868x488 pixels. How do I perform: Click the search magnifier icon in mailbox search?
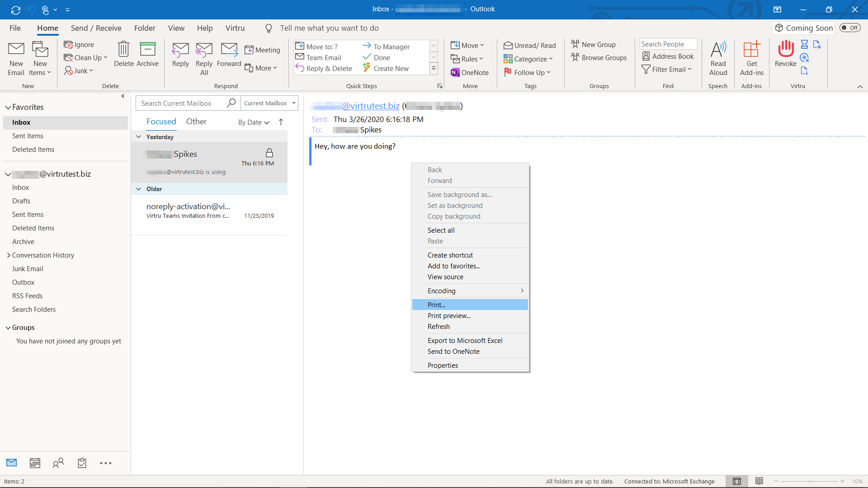(x=231, y=103)
